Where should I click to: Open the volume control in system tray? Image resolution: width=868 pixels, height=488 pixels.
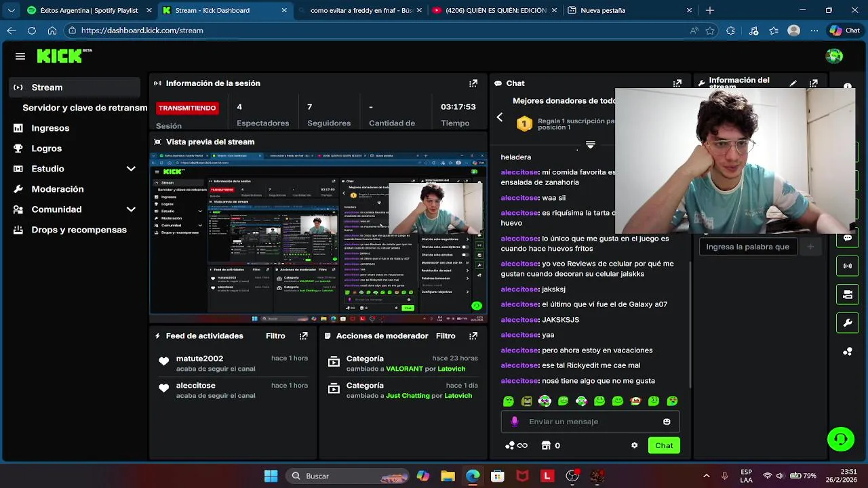pos(780,476)
